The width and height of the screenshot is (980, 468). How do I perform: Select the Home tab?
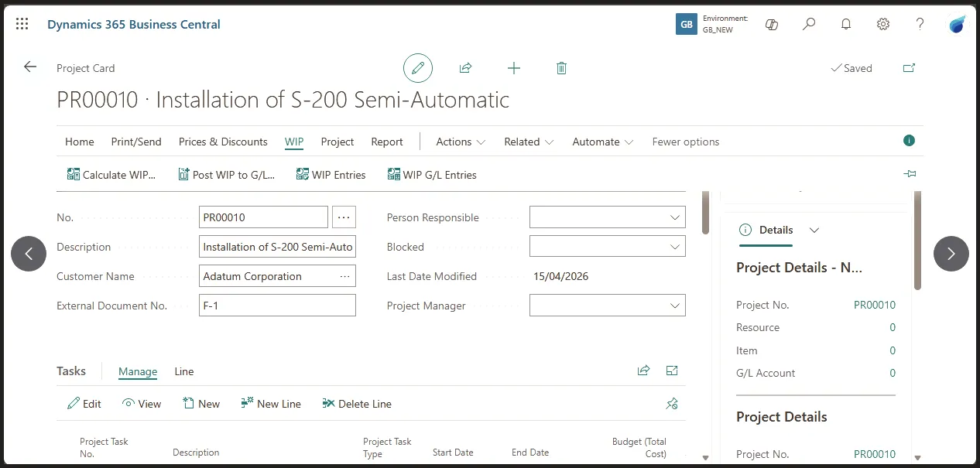80,142
